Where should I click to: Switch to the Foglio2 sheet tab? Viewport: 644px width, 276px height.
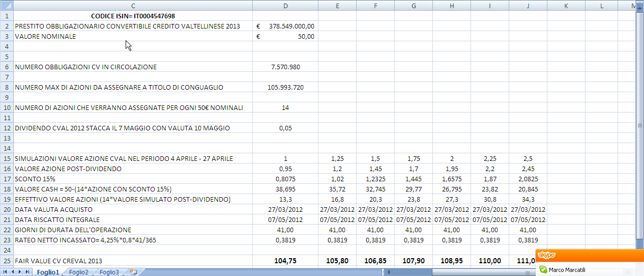(79, 272)
